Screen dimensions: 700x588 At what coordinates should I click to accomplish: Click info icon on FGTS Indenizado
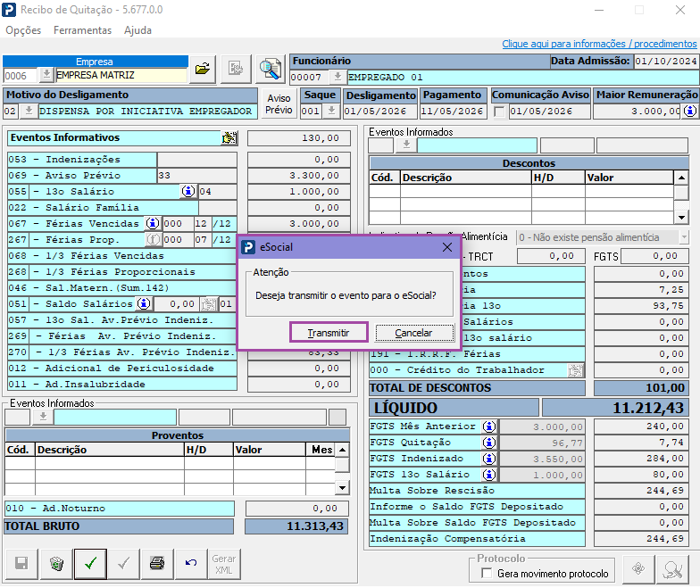click(489, 459)
